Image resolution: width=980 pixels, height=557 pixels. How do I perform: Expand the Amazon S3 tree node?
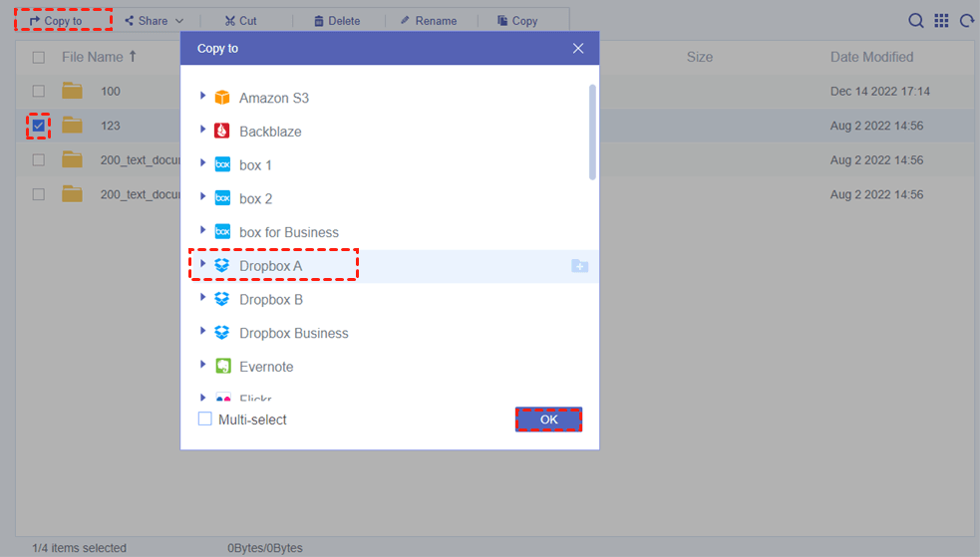point(202,96)
